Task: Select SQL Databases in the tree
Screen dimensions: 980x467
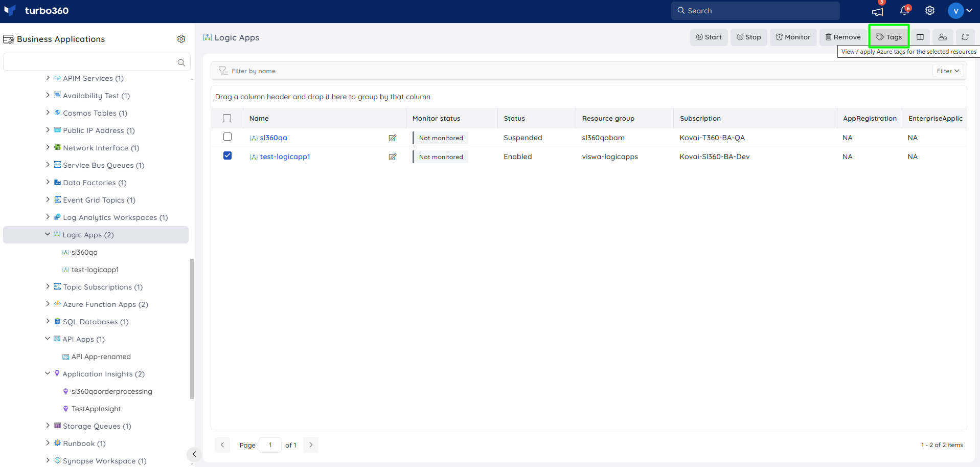Action: tap(96, 322)
